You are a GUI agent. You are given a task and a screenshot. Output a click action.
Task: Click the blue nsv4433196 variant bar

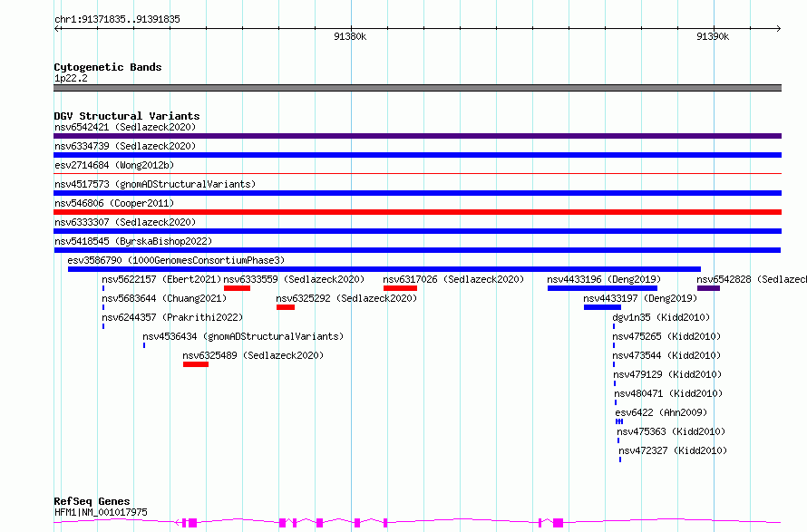pyautogui.click(x=603, y=288)
